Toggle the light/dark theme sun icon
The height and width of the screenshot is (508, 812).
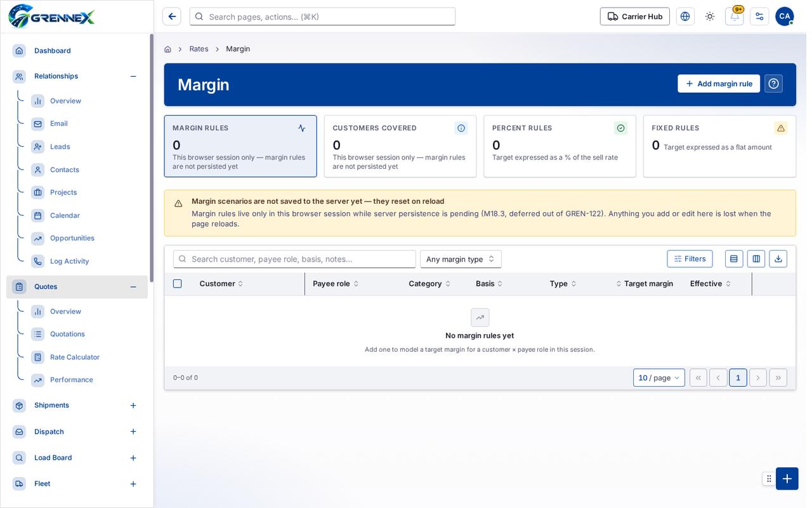click(710, 17)
